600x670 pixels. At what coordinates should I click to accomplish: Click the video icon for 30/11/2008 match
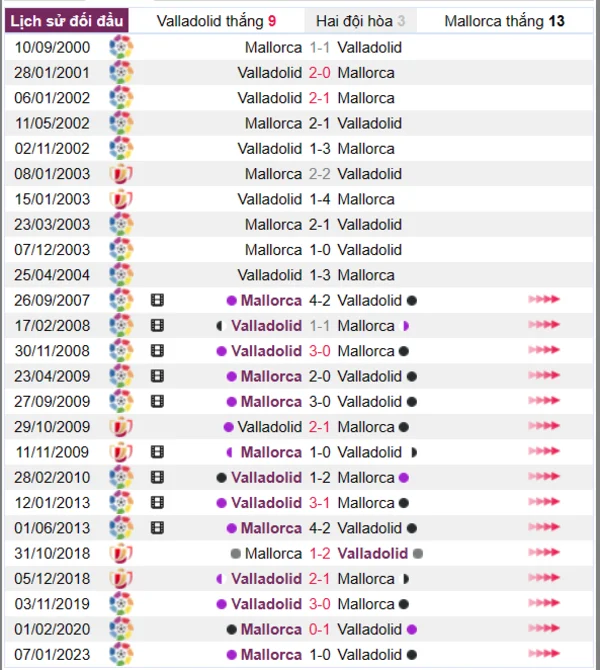click(157, 351)
